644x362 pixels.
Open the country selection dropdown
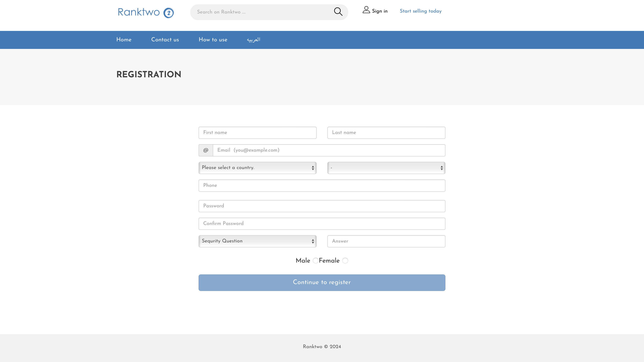click(257, 168)
